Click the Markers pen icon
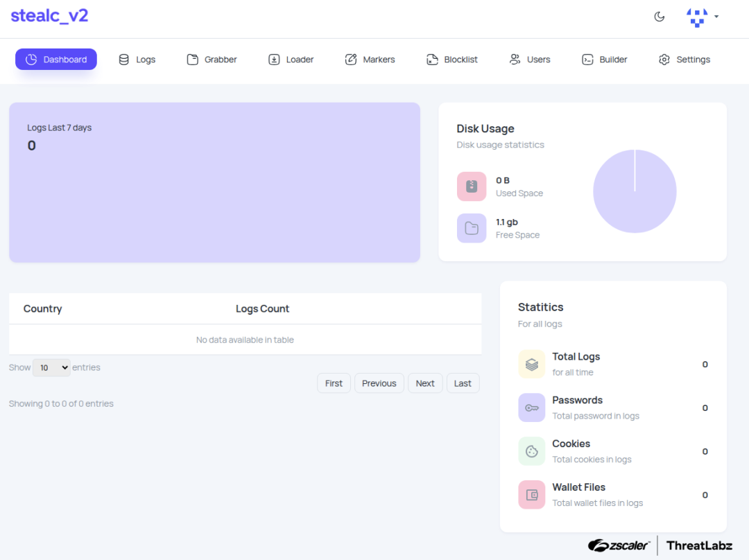 [350, 60]
